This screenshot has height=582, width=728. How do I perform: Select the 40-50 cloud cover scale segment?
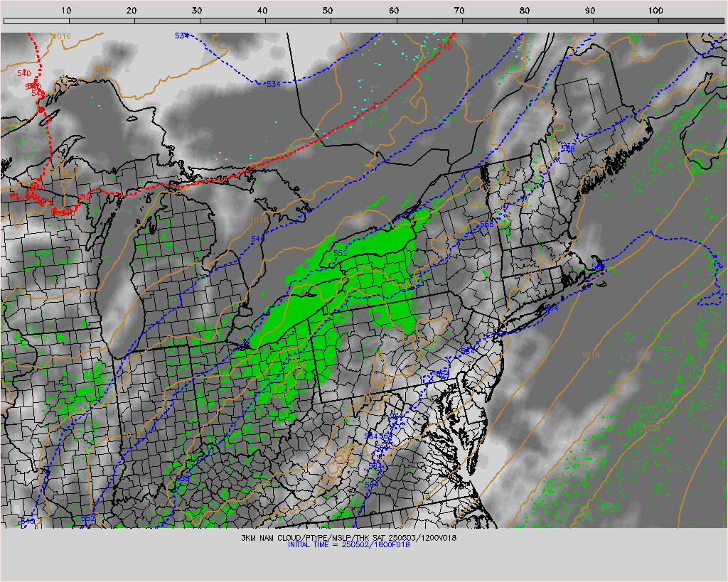coord(299,21)
